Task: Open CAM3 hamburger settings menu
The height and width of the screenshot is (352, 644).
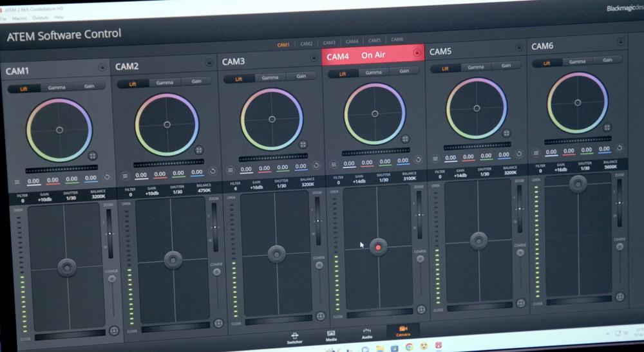Action: click(x=231, y=170)
